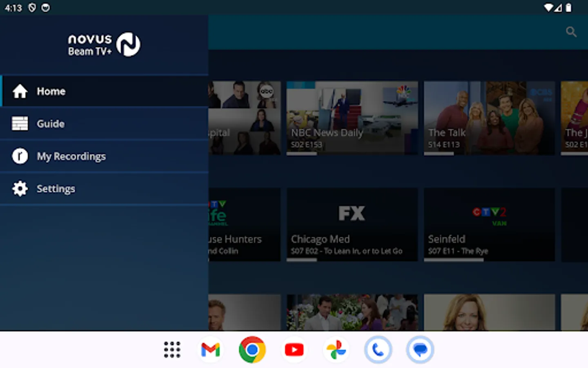
Task: Open the ABC hospital show card
Action: point(245,118)
